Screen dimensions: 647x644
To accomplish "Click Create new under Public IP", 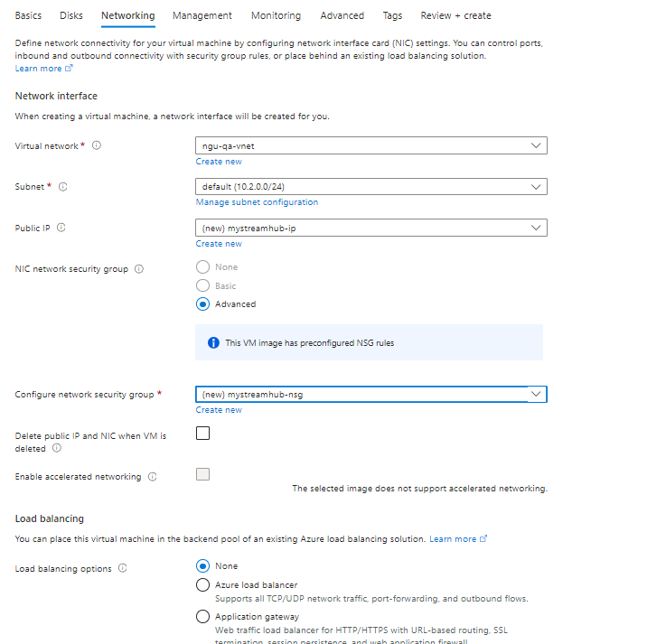I will coord(219,244).
